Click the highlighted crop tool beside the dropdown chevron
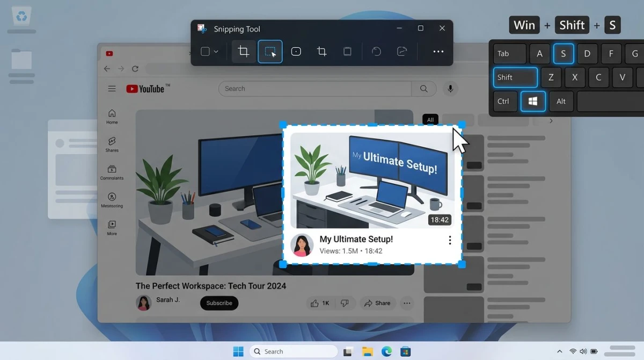The image size is (644, 360). click(244, 52)
